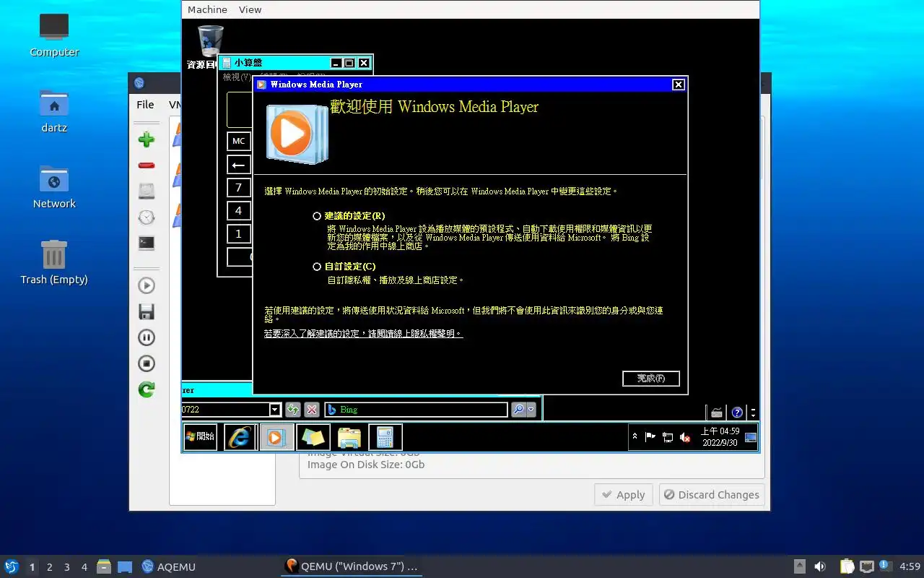The width and height of the screenshot is (924, 578).
Task: Click Show Desktop icon at Windows tray end
Action: (x=751, y=437)
